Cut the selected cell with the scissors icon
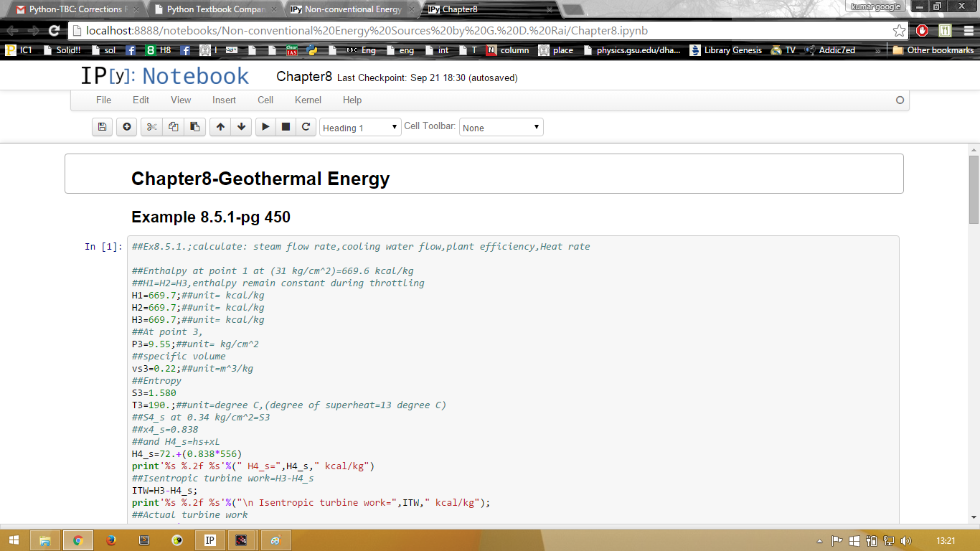This screenshot has height=551, width=980. (151, 127)
